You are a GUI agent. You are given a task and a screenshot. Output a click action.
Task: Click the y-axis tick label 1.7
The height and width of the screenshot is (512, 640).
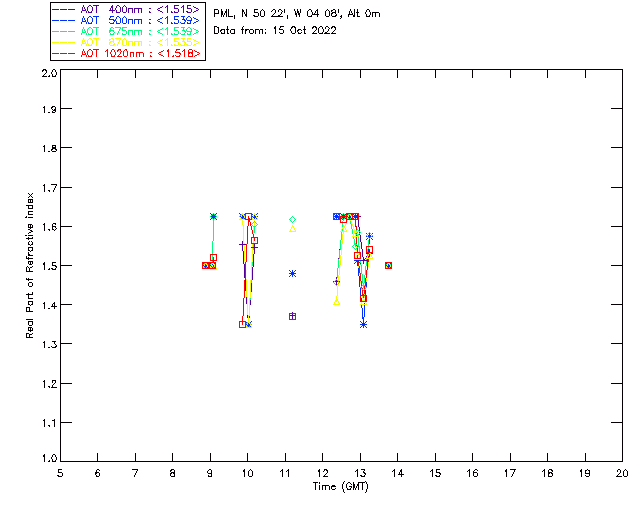(49, 188)
